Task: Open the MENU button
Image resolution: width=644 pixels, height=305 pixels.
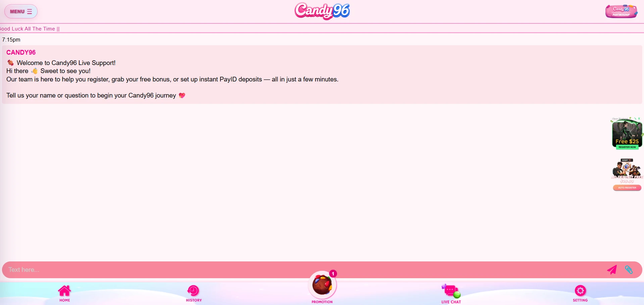Action: tap(21, 11)
